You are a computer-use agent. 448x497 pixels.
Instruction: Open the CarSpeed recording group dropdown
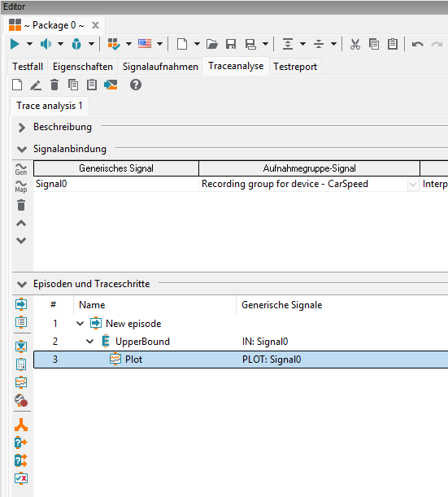[x=413, y=184]
